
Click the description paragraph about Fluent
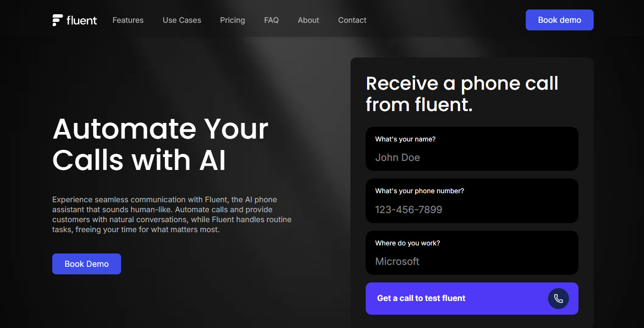(172, 214)
